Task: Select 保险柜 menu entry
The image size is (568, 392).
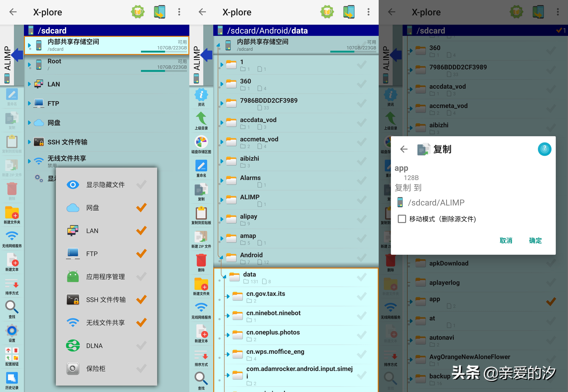Action: tap(96, 368)
